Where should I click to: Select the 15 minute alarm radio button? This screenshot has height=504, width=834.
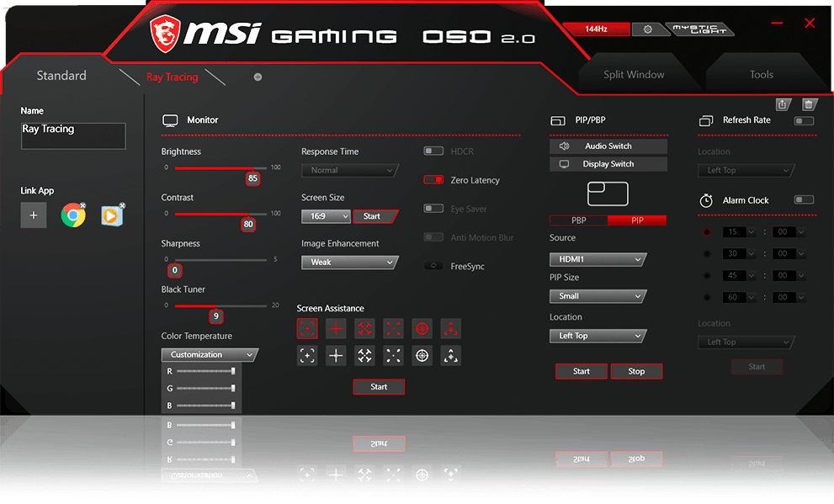tap(706, 231)
